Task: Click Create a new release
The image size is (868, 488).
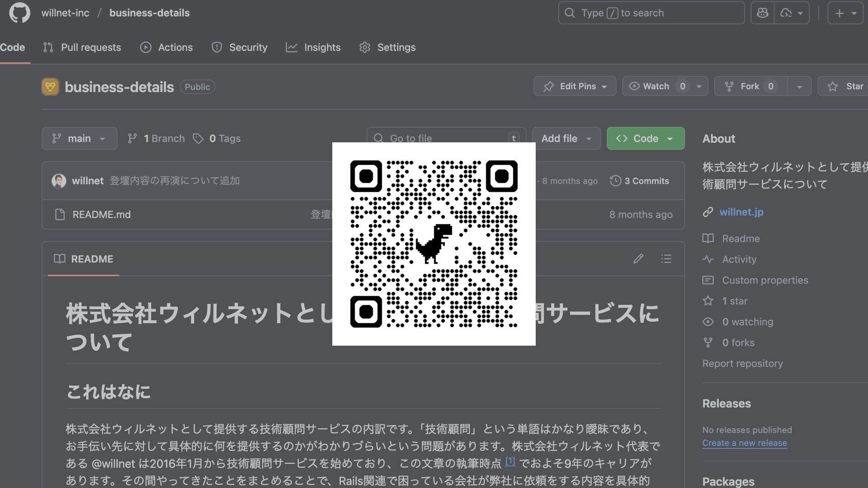Action: pyautogui.click(x=745, y=443)
